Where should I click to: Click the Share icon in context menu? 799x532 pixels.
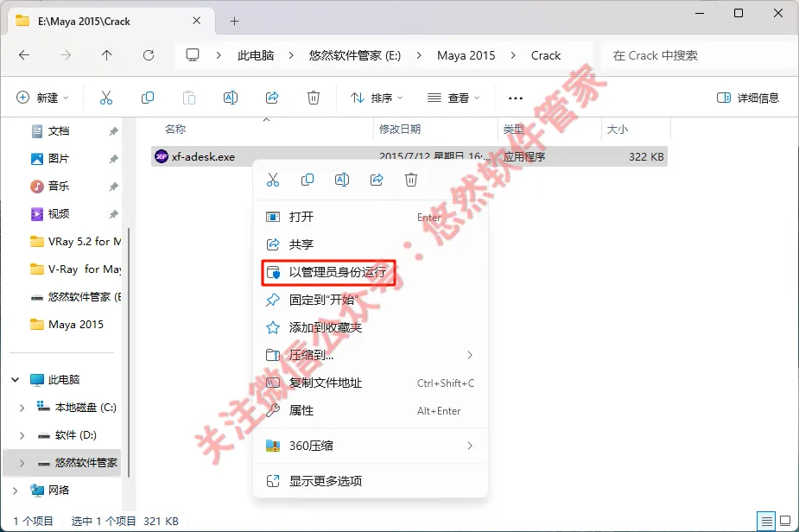point(377,180)
